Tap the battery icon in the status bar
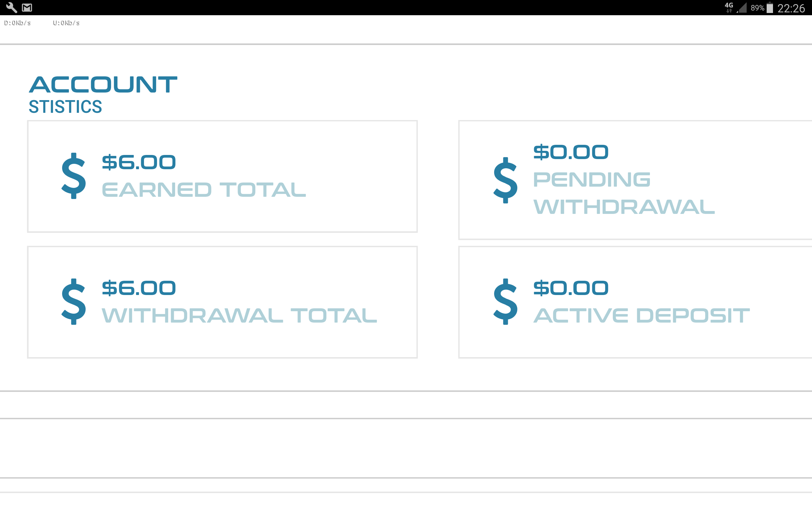The height and width of the screenshot is (507, 812). [770, 8]
